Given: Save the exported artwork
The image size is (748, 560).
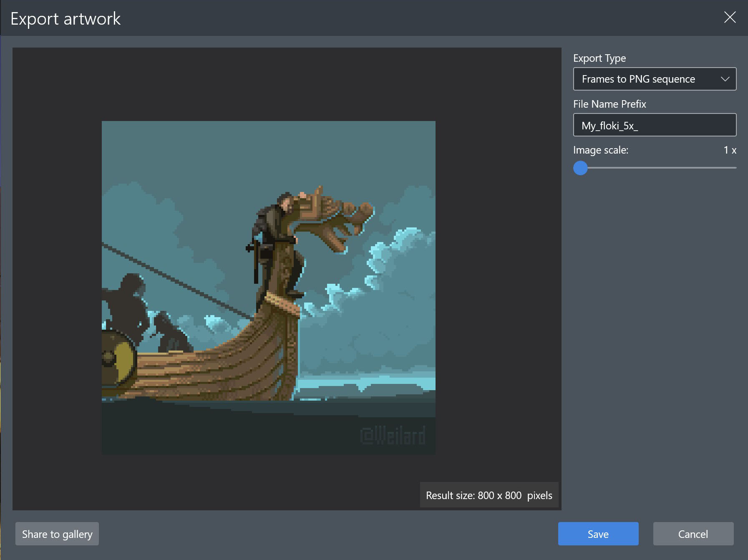Looking at the screenshot, I should click(x=598, y=534).
